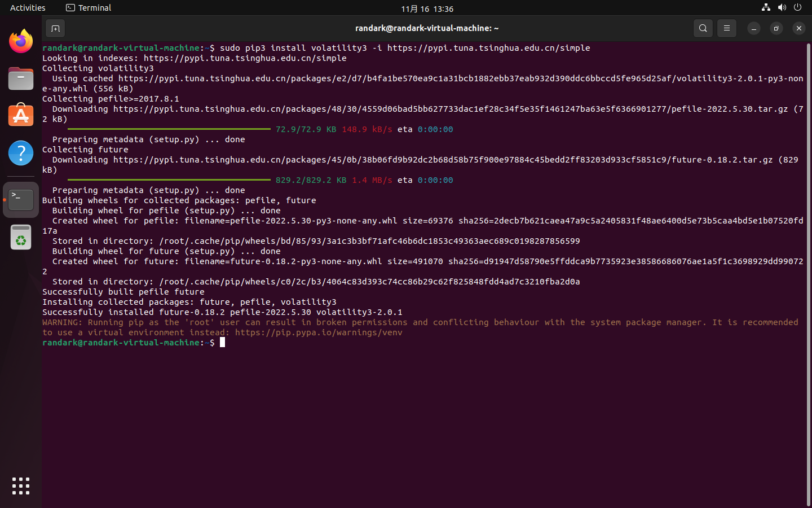
Task: Click the future download progress bar
Action: 169,180
